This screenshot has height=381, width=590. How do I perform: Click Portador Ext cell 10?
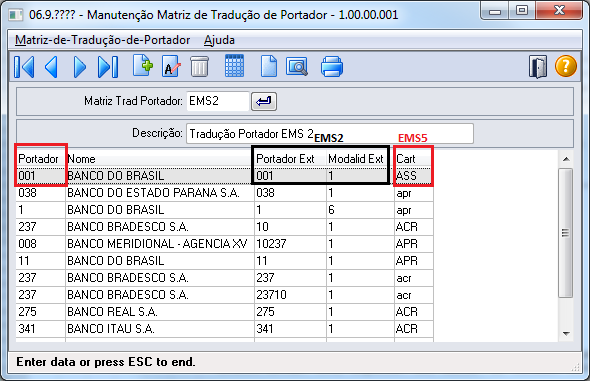(x=290, y=227)
